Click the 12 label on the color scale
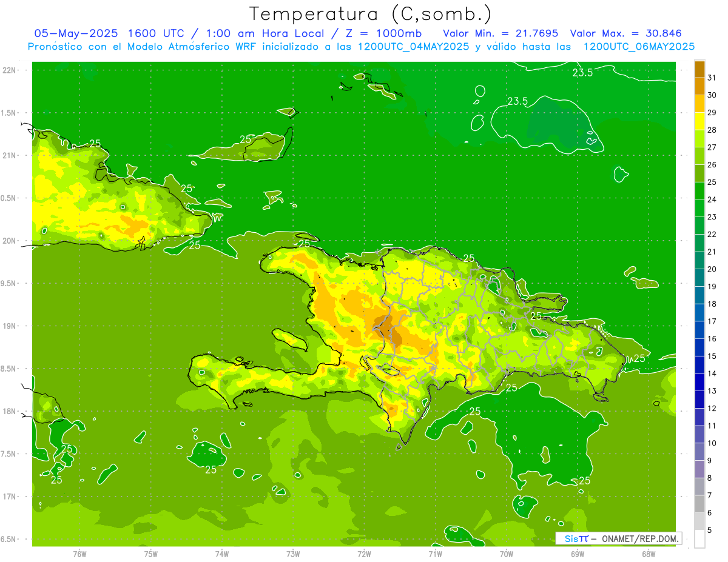The height and width of the screenshot is (562, 728). click(x=712, y=409)
